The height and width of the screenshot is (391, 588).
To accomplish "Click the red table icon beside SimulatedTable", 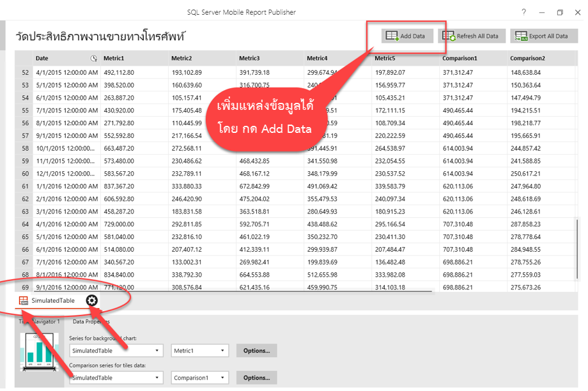I will click(x=22, y=300).
